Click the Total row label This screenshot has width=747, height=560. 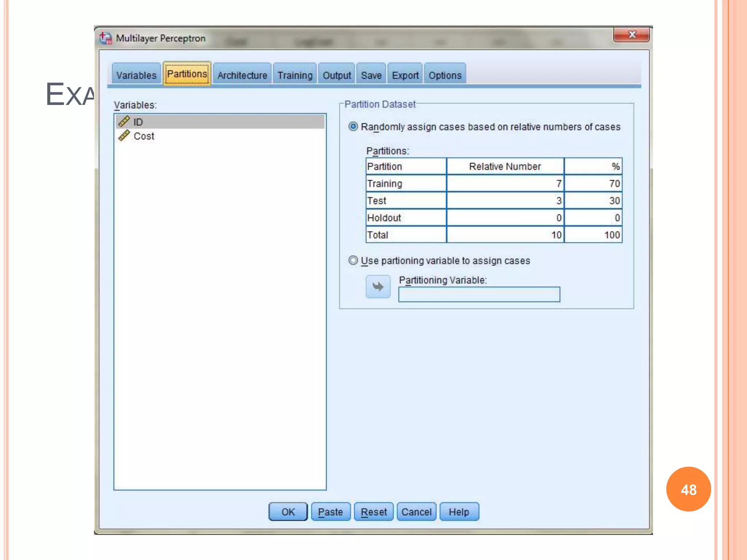(x=406, y=235)
